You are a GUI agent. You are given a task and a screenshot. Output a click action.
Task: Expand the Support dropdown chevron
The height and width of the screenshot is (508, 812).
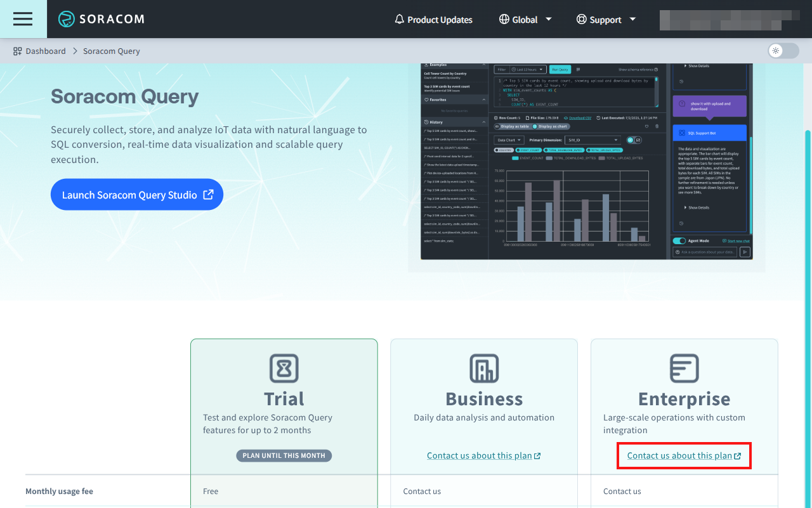coord(632,20)
